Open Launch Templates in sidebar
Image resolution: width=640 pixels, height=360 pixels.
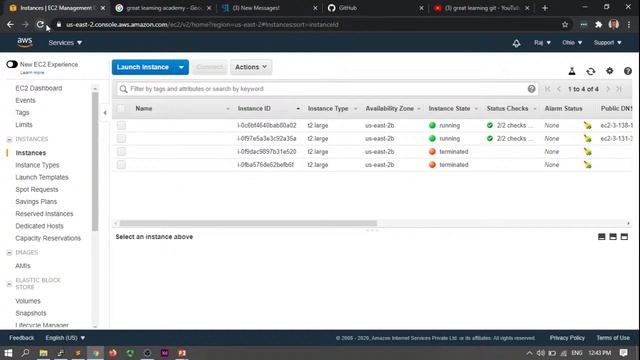[x=42, y=177]
